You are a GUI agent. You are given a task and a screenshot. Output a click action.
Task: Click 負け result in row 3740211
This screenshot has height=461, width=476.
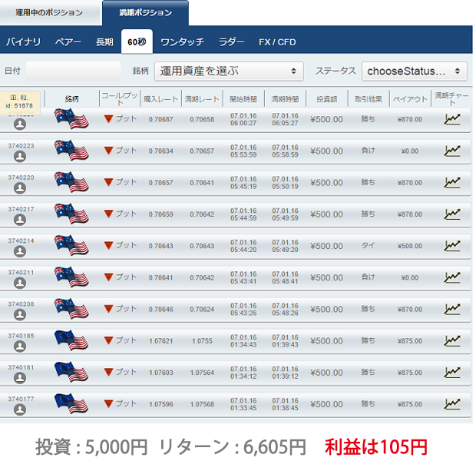pos(368,277)
